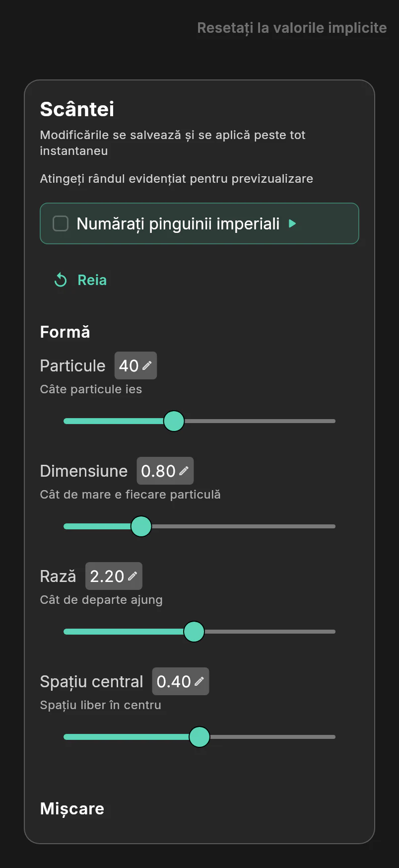Click the pencil edit icon beside Particule value
The width and height of the screenshot is (399, 868).
(147, 365)
